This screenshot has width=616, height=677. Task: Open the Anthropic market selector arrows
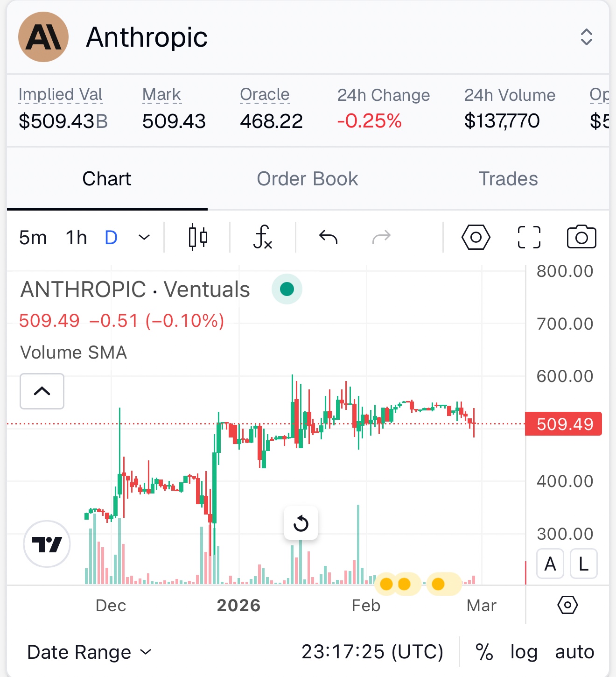[x=586, y=37]
